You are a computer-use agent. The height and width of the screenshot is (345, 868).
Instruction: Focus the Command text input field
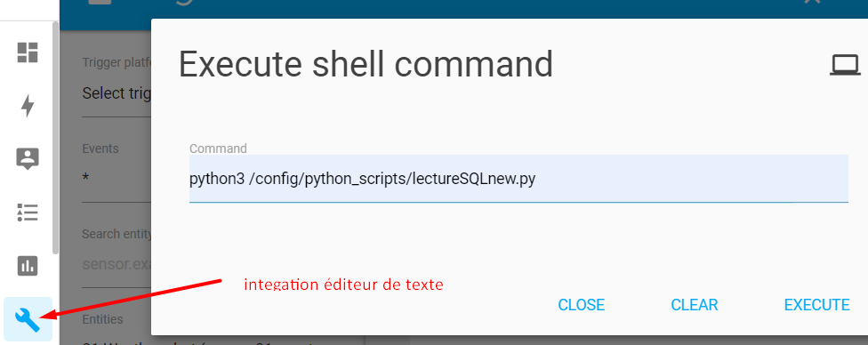point(518,179)
